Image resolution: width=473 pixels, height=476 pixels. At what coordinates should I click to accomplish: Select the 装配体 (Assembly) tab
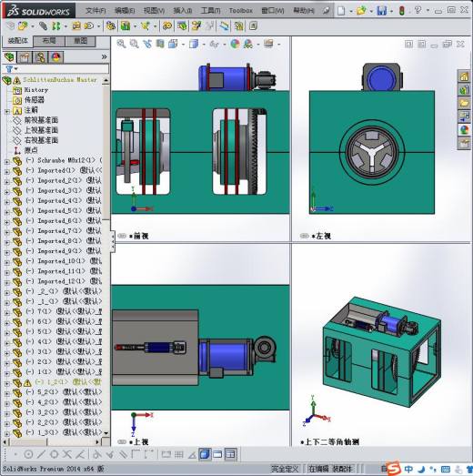click(x=17, y=41)
